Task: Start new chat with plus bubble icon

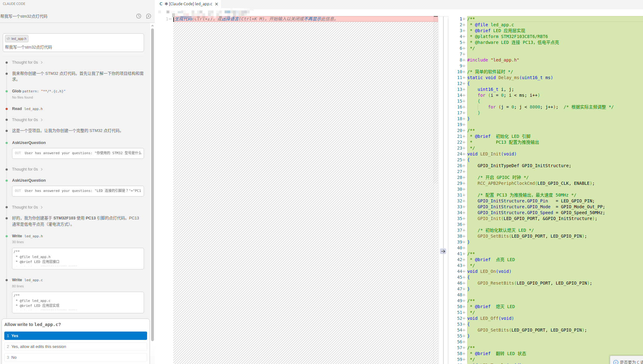Action: (149, 16)
